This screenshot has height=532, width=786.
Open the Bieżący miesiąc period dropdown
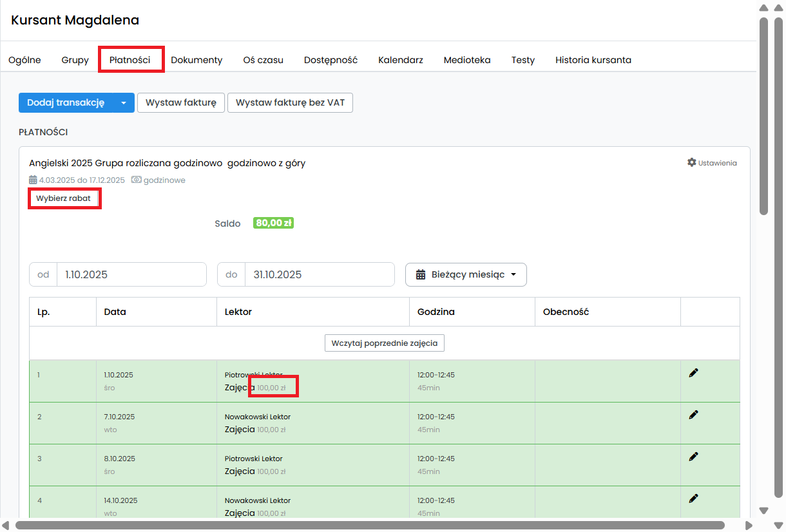click(x=466, y=274)
